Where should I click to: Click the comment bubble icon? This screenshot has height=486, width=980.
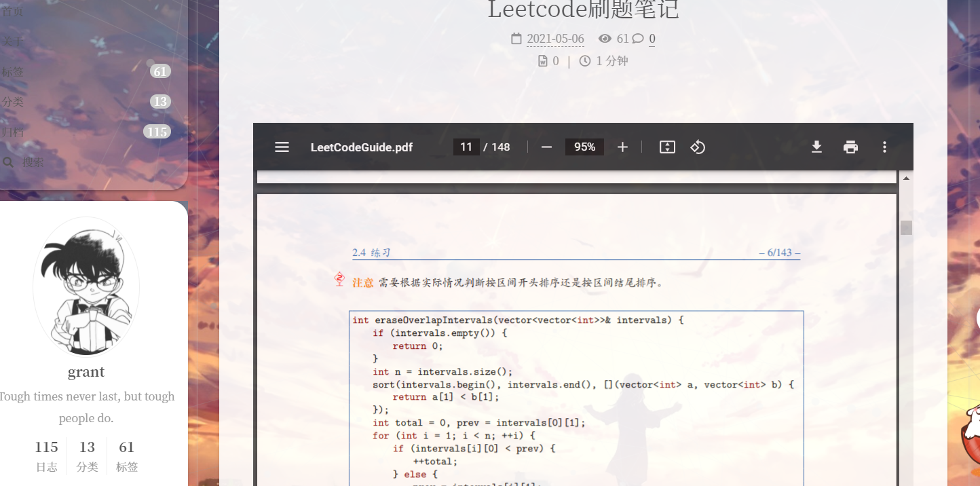(x=638, y=39)
